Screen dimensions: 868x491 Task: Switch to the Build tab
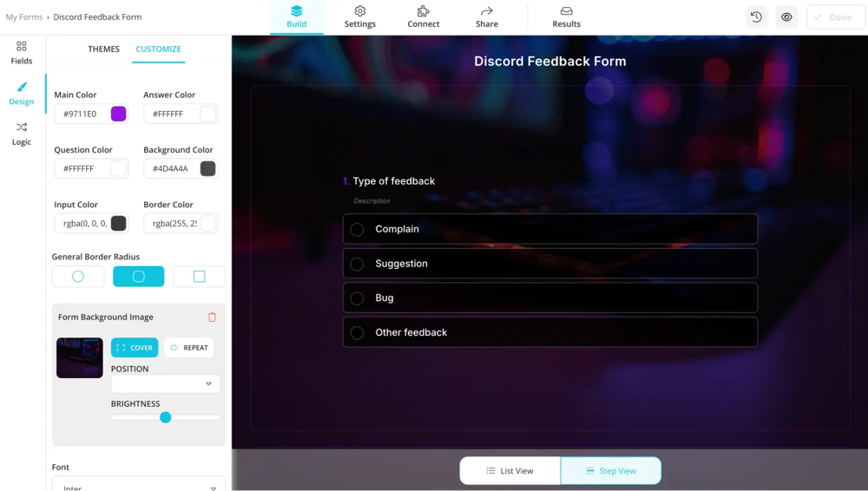coord(297,17)
